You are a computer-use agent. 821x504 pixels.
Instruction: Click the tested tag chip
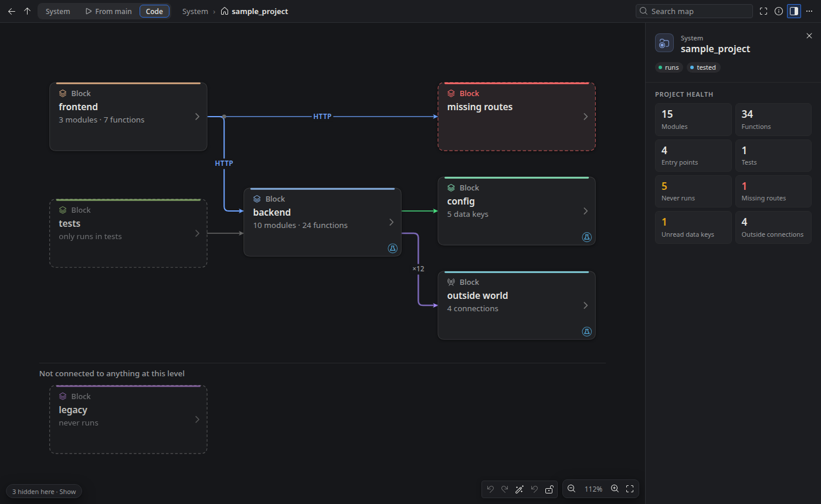point(703,67)
